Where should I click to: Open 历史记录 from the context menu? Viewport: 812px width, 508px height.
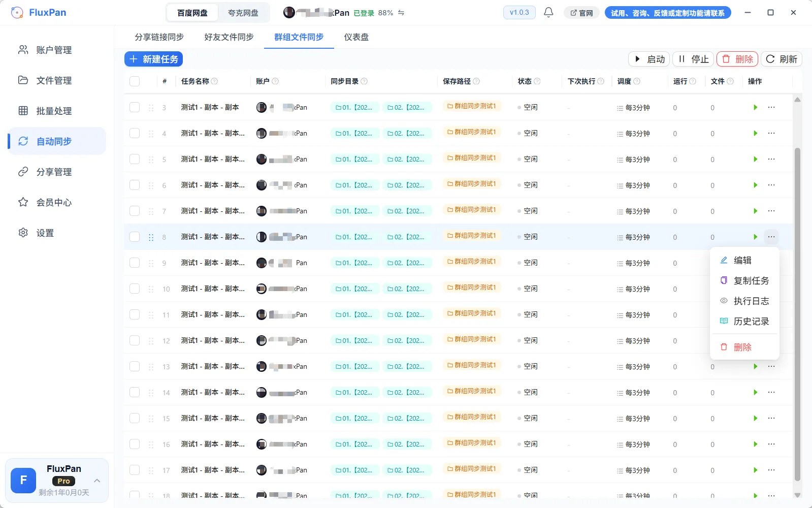point(744,321)
